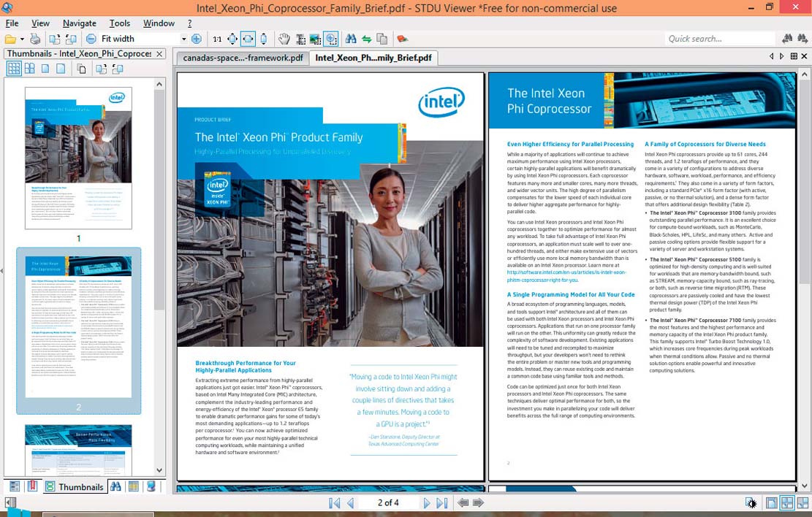
Task: Select the medium thumbnail size icon
Action: click(45, 69)
